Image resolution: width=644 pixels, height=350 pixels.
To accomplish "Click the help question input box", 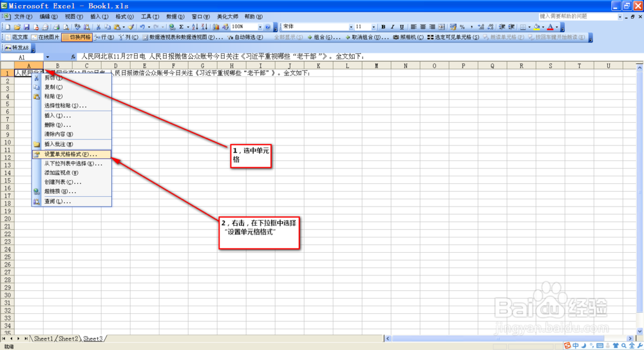I will (578, 17).
